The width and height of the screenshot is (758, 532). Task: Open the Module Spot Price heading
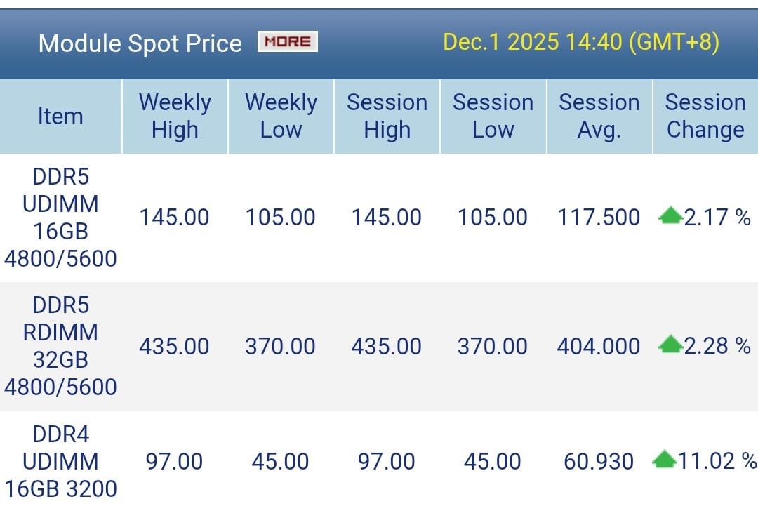tap(140, 44)
